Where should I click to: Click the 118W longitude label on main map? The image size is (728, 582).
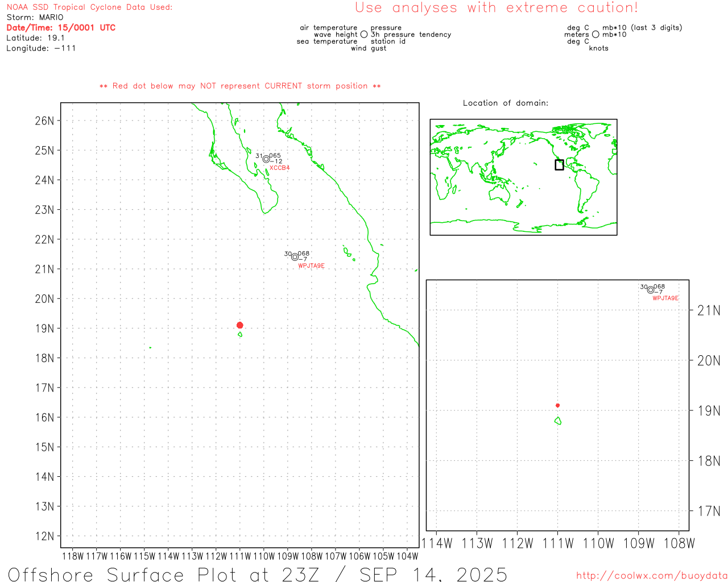click(x=73, y=556)
